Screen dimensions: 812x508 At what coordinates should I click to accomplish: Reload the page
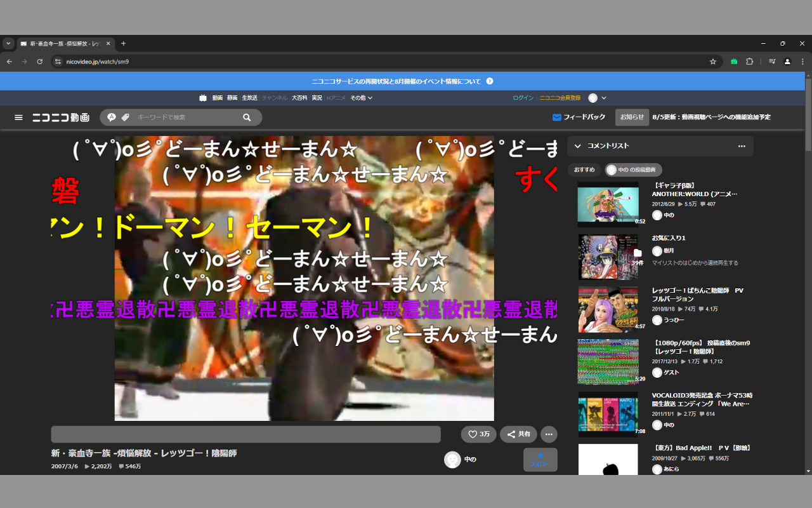pos(39,62)
